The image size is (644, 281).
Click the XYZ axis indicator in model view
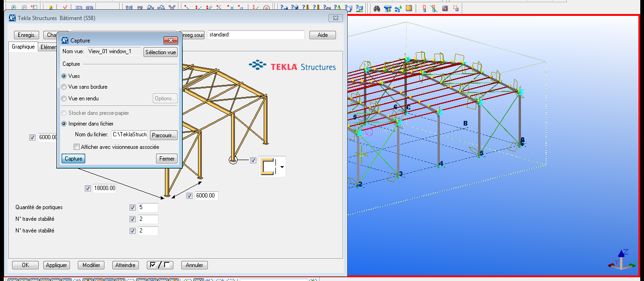(622, 260)
